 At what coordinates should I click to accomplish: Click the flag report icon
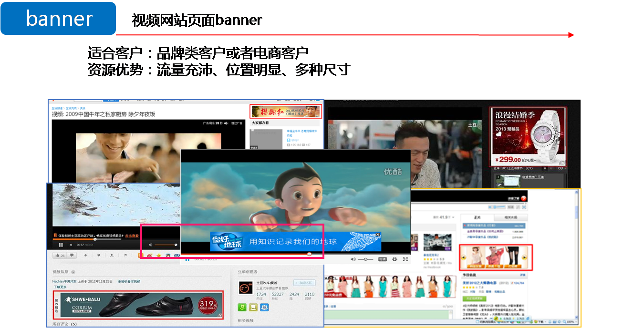pyautogui.click(x=125, y=256)
